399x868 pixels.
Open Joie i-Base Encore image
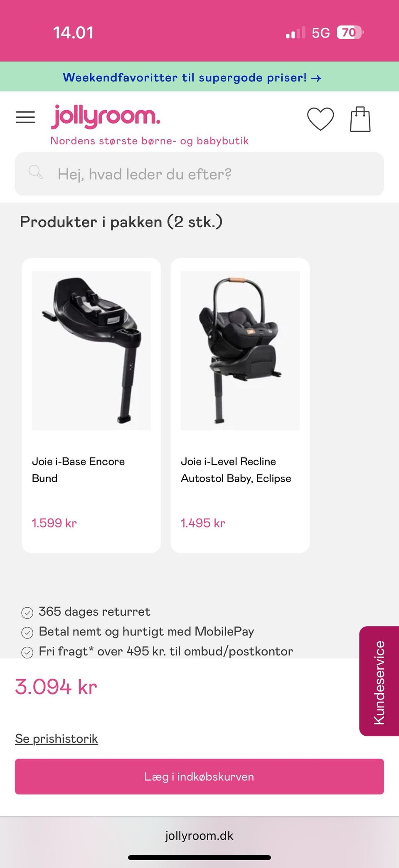[x=91, y=350]
